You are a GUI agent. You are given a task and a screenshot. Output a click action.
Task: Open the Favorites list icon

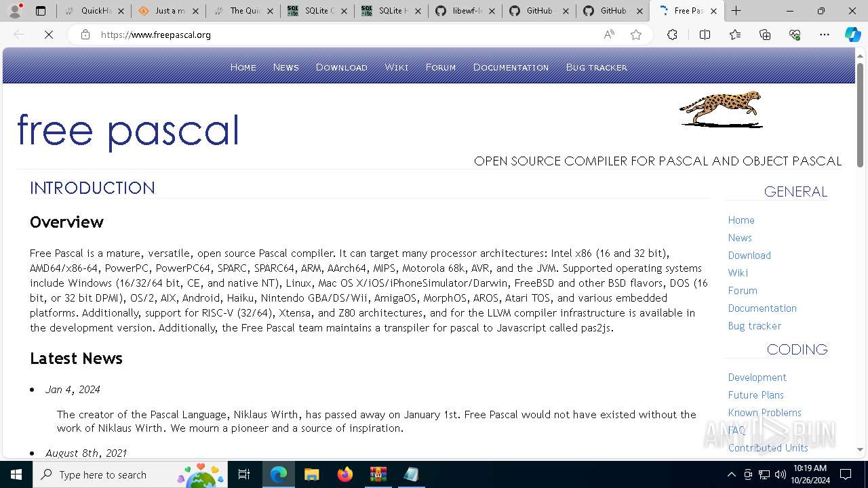click(735, 35)
